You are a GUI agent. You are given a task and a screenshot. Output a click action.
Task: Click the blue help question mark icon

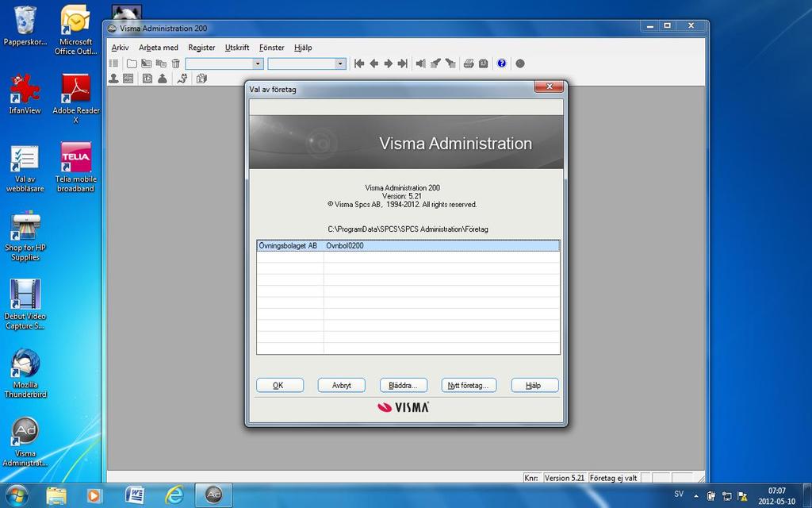[501, 63]
